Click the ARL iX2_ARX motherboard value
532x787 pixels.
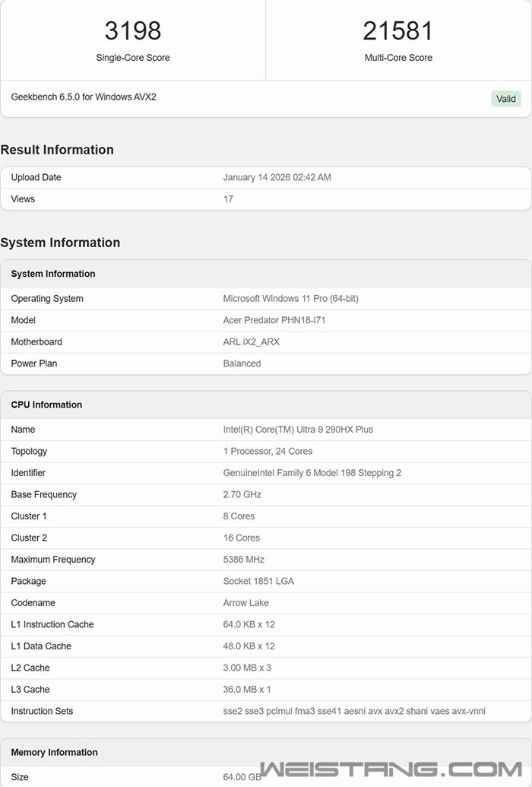coord(252,342)
